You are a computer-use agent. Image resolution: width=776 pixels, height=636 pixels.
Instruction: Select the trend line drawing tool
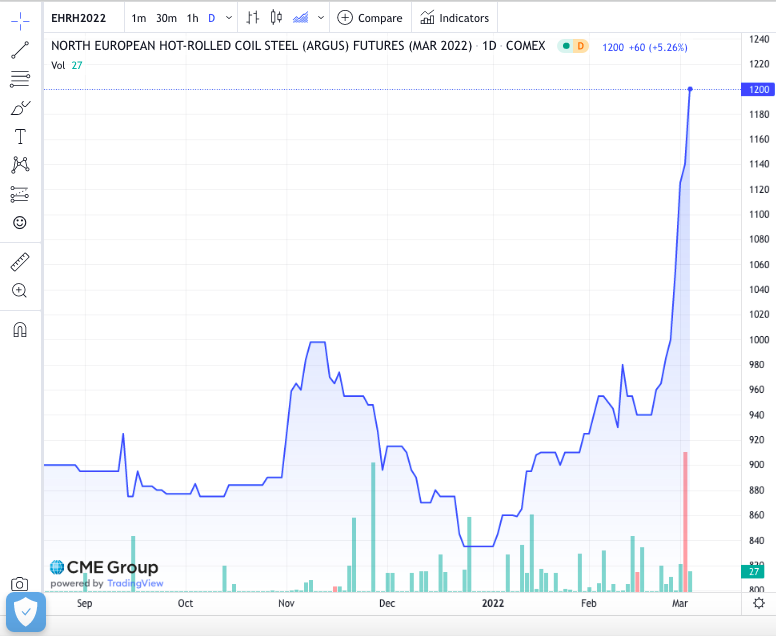[x=19, y=49]
